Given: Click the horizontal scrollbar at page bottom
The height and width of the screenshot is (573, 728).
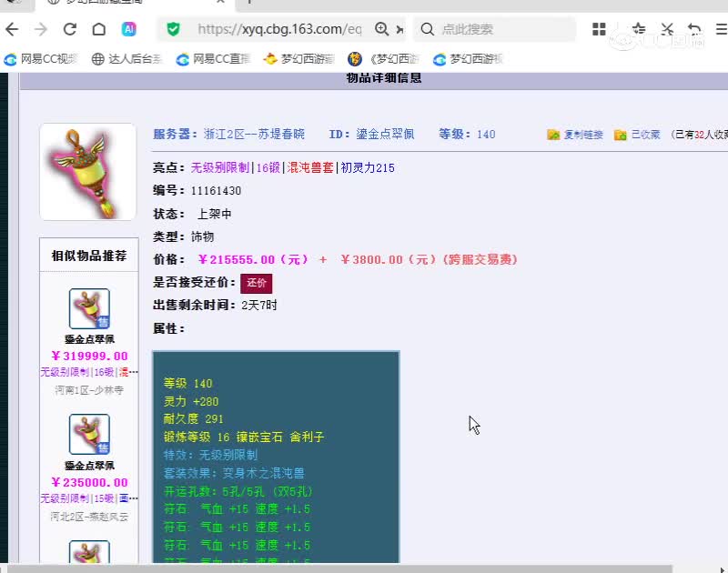Looking at the screenshot, I should pos(339,568).
